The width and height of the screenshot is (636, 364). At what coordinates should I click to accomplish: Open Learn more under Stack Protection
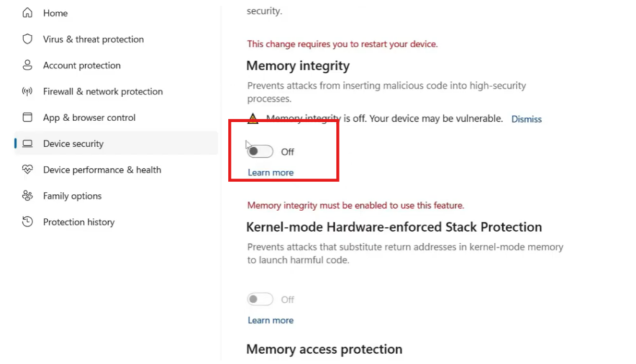coord(270,320)
